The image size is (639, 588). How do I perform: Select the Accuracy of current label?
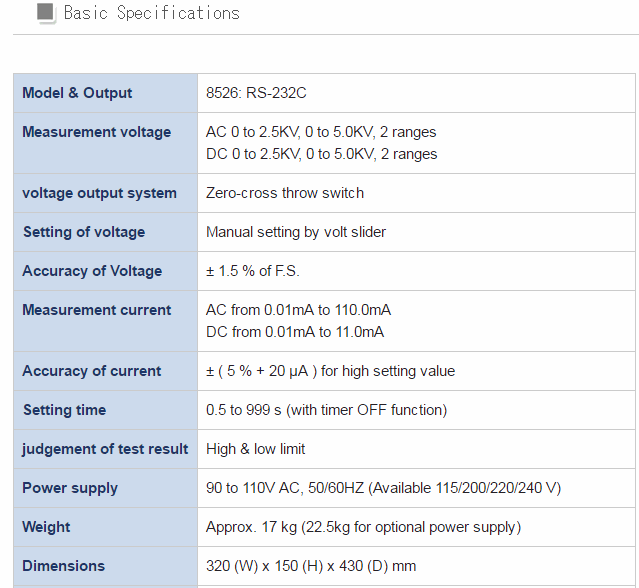point(92,371)
